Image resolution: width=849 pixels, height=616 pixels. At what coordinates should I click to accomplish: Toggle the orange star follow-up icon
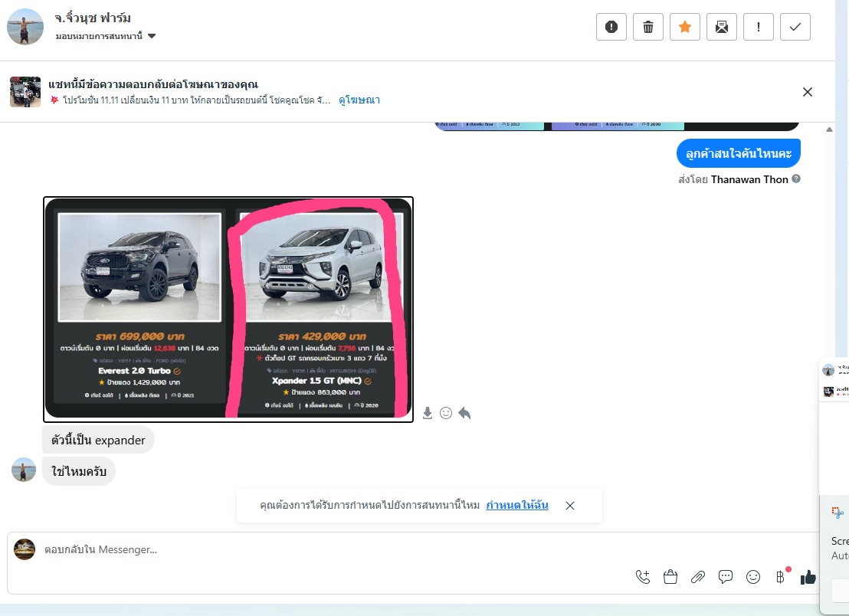685,27
